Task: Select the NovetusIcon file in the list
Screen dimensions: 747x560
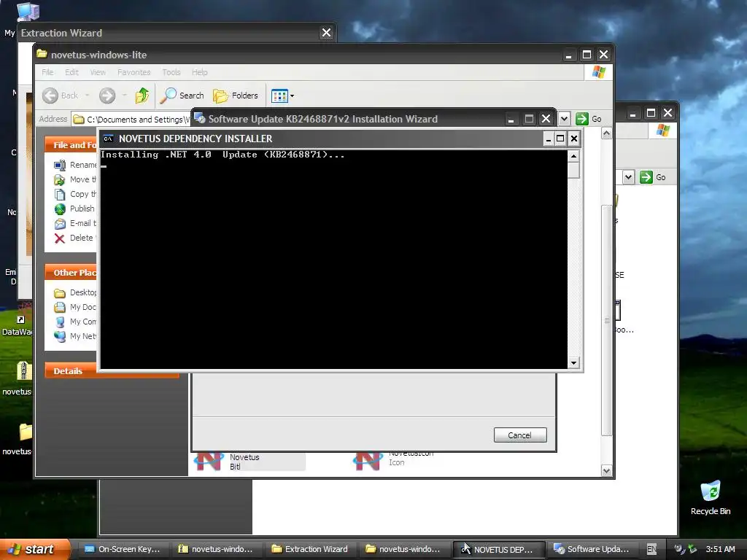Action: tap(367, 461)
